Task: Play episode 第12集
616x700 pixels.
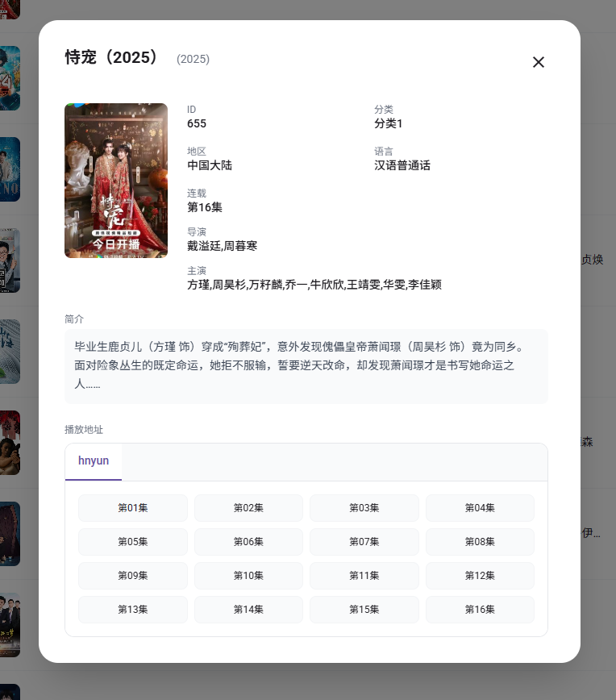Action: pyautogui.click(x=480, y=576)
